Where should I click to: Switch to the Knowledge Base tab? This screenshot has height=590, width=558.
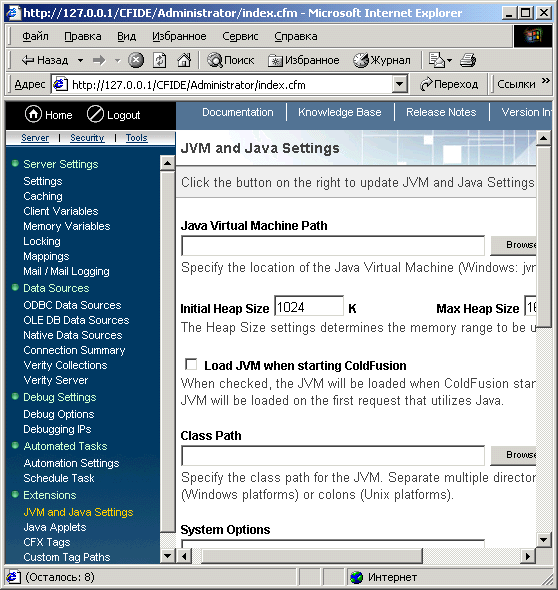tap(339, 112)
